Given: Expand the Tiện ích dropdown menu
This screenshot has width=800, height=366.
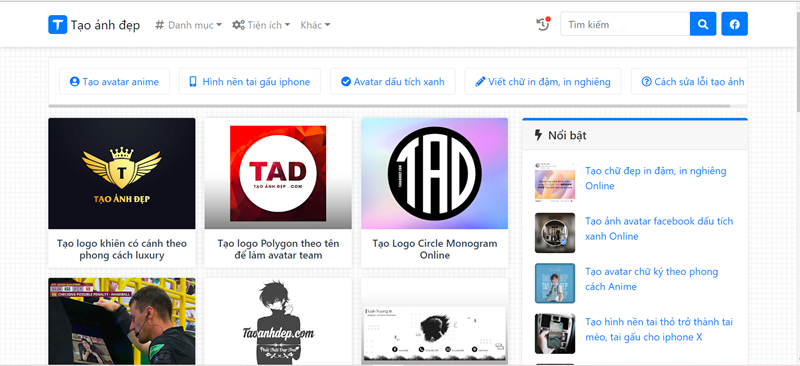Looking at the screenshot, I should (x=261, y=25).
